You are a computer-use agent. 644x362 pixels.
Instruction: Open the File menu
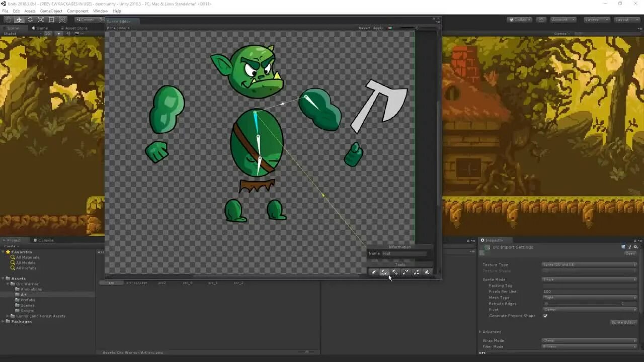click(x=5, y=11)
